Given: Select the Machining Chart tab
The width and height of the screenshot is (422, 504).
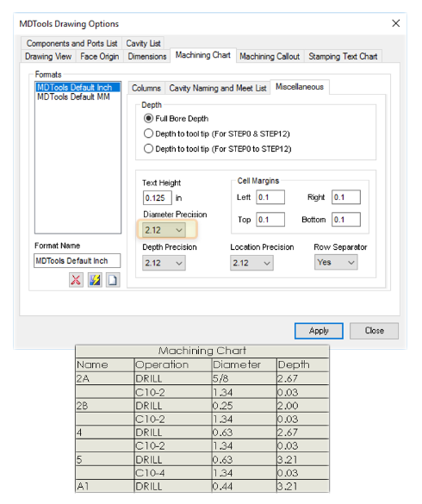Looking at the screenshot, I should (203, 55).
